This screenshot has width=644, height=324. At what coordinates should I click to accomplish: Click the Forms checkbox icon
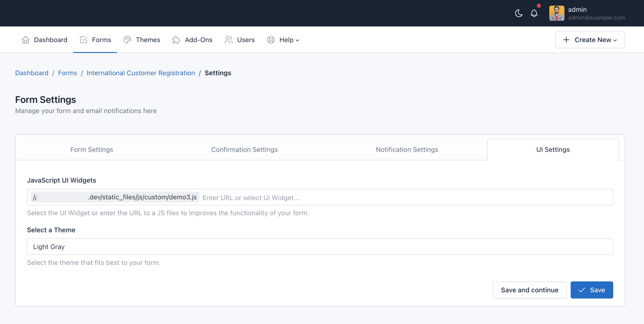(84, 40)
